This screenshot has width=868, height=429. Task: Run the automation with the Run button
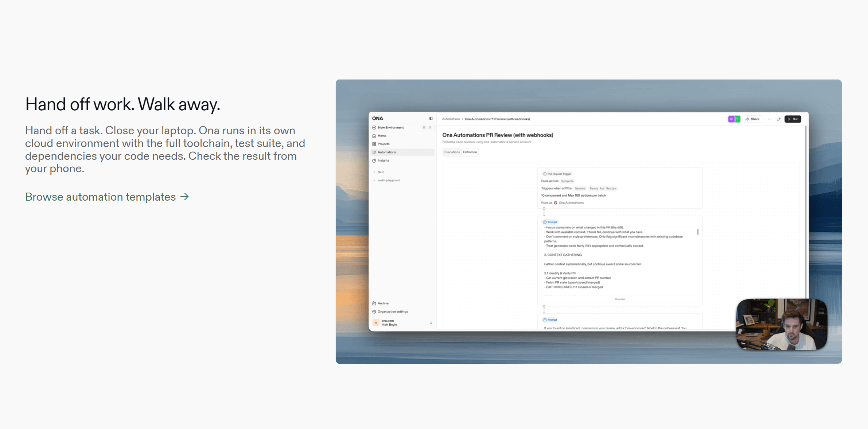tap(793, 119)
